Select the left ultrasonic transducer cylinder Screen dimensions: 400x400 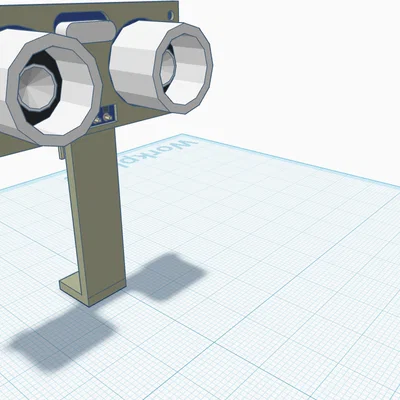[50, 88]
